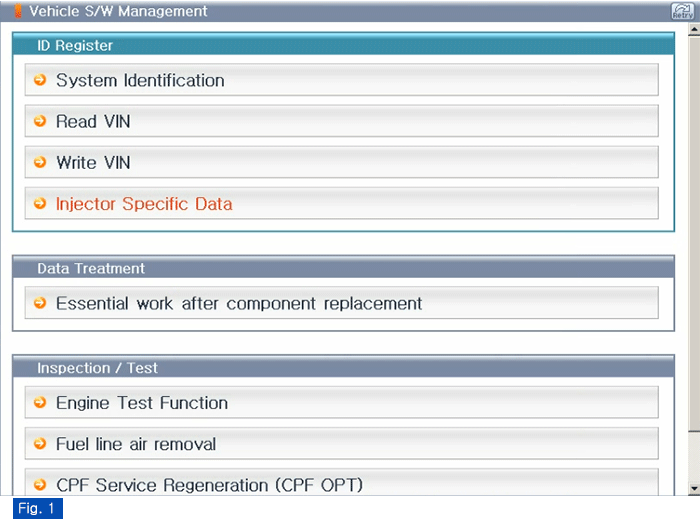This screenshot has width=700, height=520.
Task: Click orange arrow icon beside Write VIN
Action: click(40, 162)
